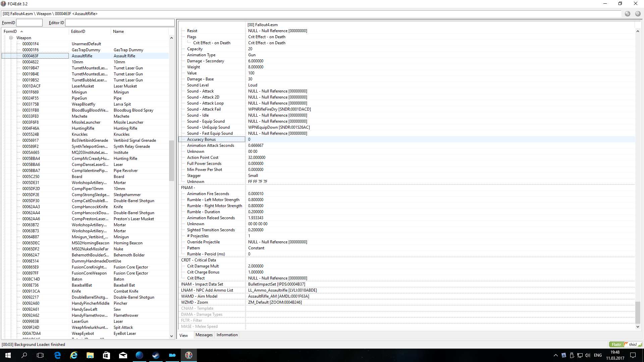
Task: Open Microsoft Edge from the taskbar
Action: (x=58, y=355)
